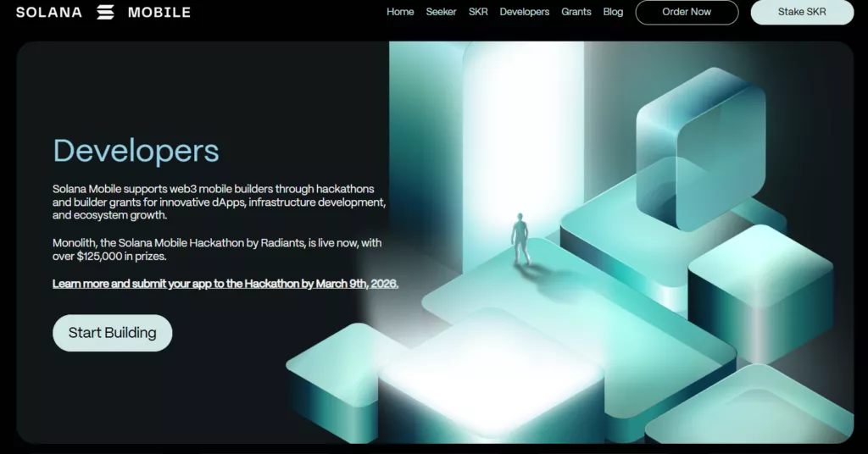
Task: Visit the Blog from the navigation
Action: pos(613,12)
